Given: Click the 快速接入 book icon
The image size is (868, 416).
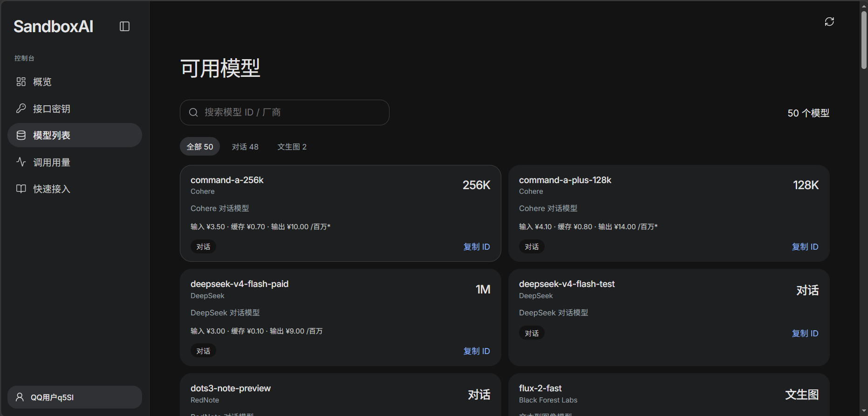Looking at the screenshot, I should [21, 189].
